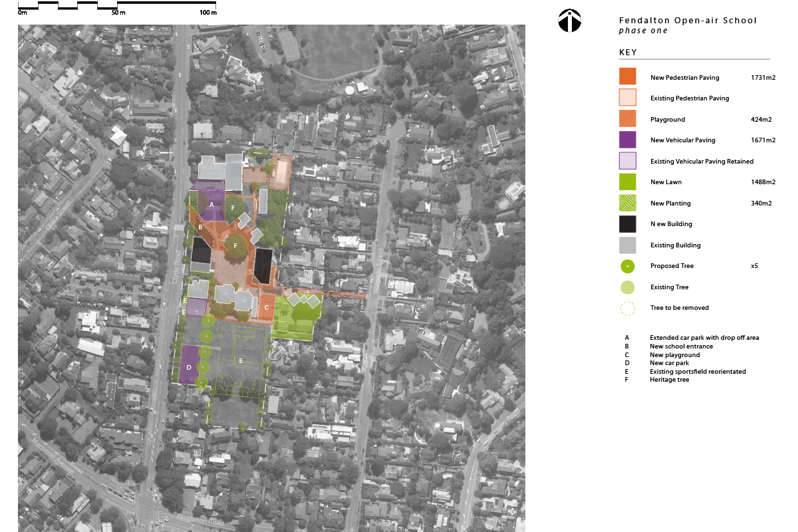
Task: Click the 'Existing Building' label
Action: 675,245
